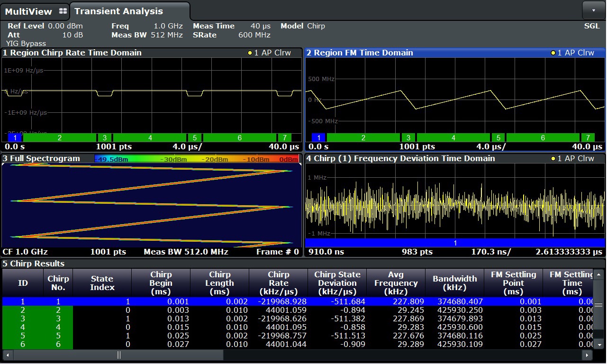607x364 pixels.
Task: Click blue region 1 marker in Chirp Rate window
Action: click(15, 138)
